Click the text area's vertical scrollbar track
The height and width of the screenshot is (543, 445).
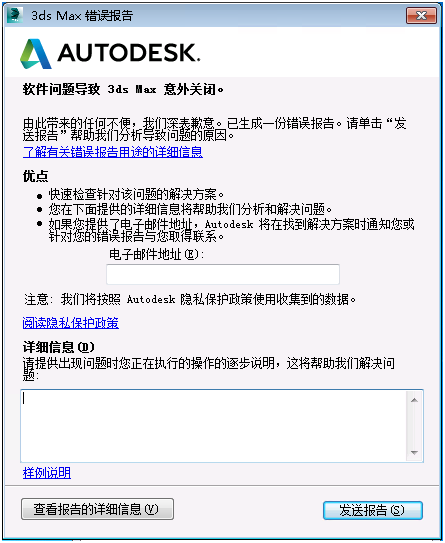click(414, 426)
